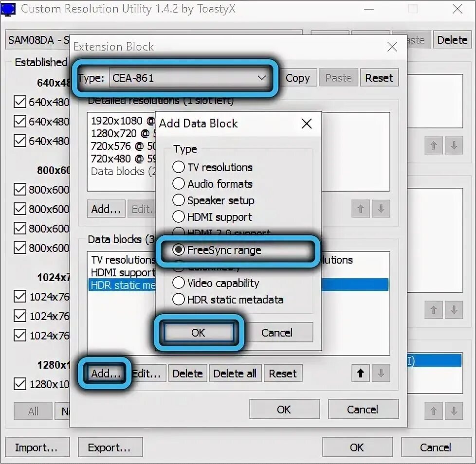Choose the Speaker setup option

[178, 200]
